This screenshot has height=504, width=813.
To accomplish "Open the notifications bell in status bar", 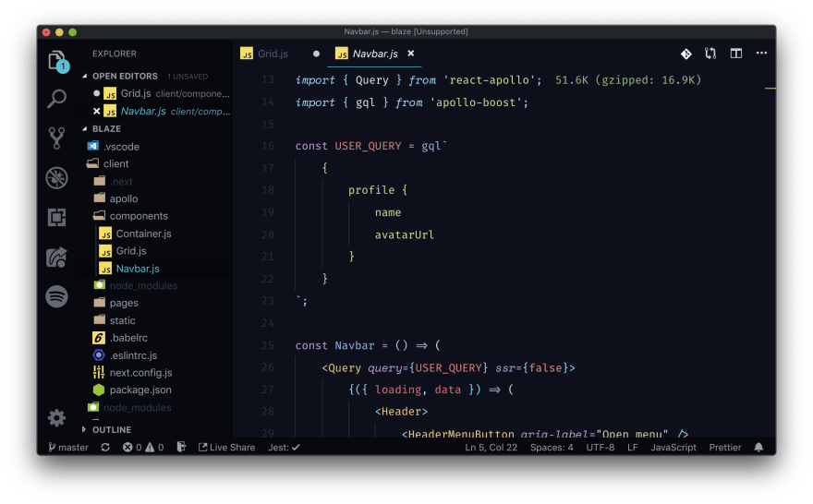I will [758, 447].
